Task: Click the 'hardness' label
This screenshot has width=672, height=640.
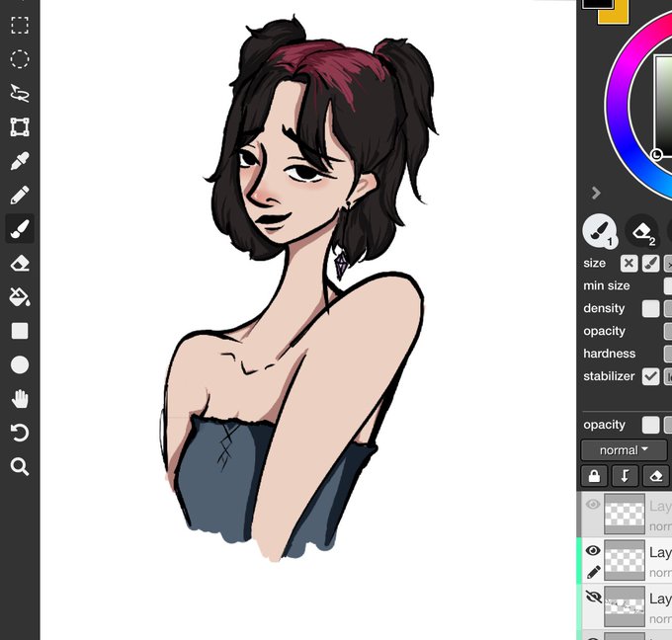Action: point(609,354)
